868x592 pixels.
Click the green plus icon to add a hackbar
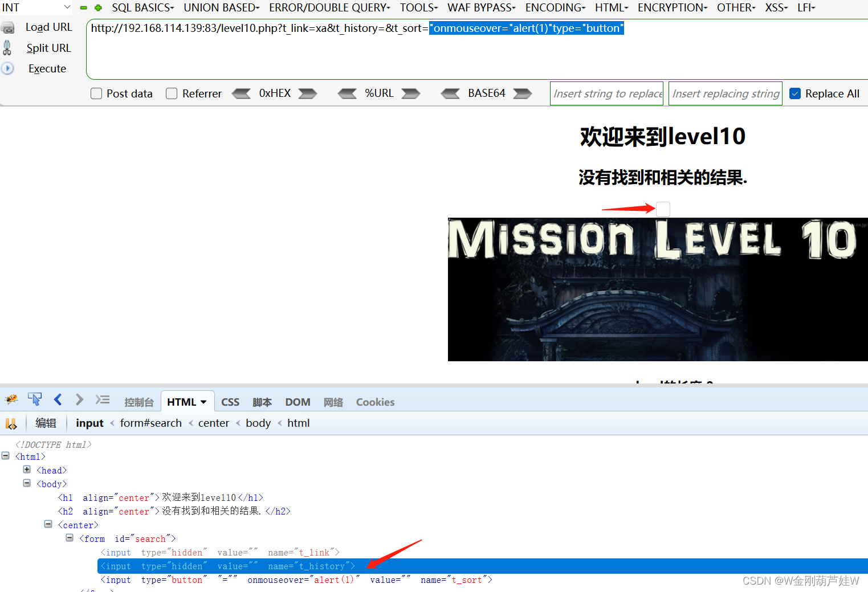click(97, 8)
